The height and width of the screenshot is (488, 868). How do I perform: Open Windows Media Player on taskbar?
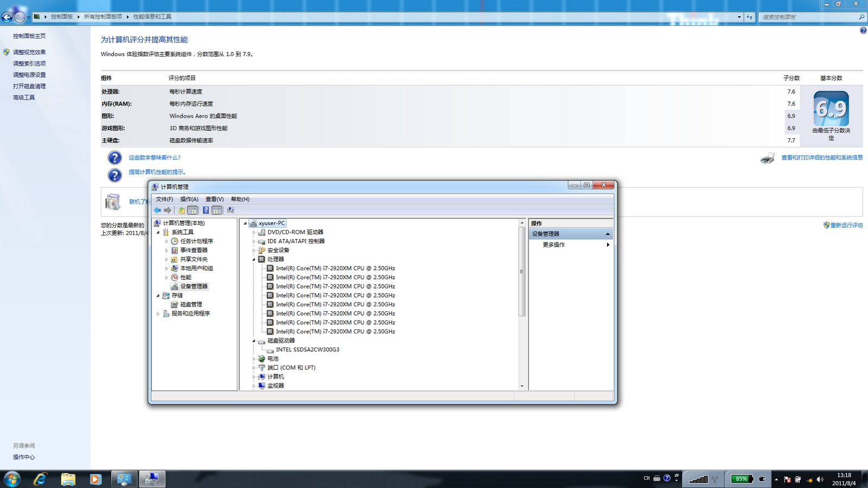pyautogui.click(x=95, y=479)
